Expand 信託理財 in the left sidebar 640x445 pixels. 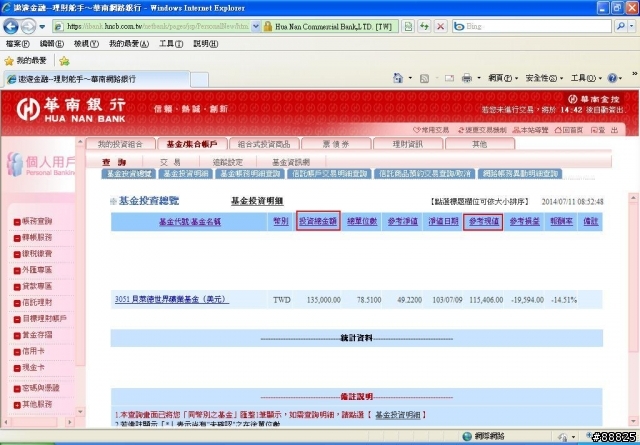tap(33, 303)
